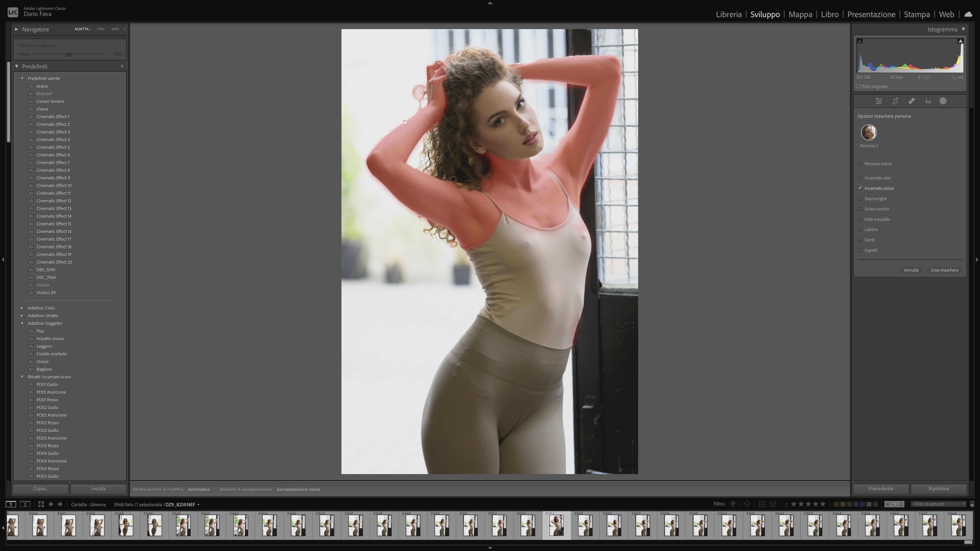Image resolution: width=980 pixels, height=551 pixels.
Task: Click the Precedente button
Action: point(881,489)
